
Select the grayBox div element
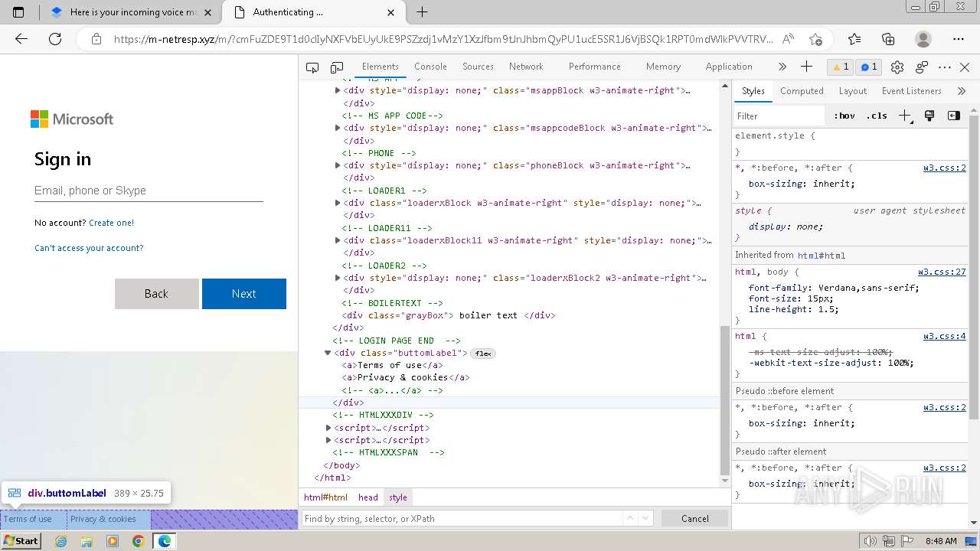pos(449,315)
